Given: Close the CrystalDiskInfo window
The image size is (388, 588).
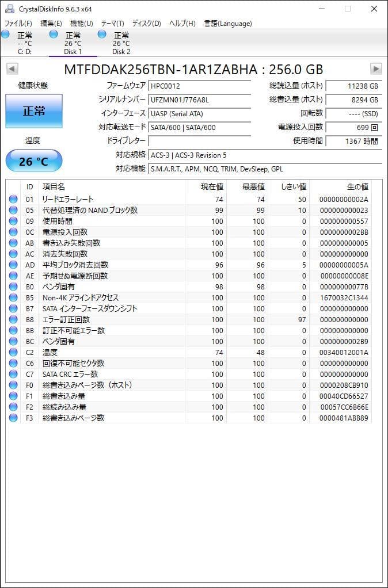Looking at the screenshot, I should tap(374, 9).
